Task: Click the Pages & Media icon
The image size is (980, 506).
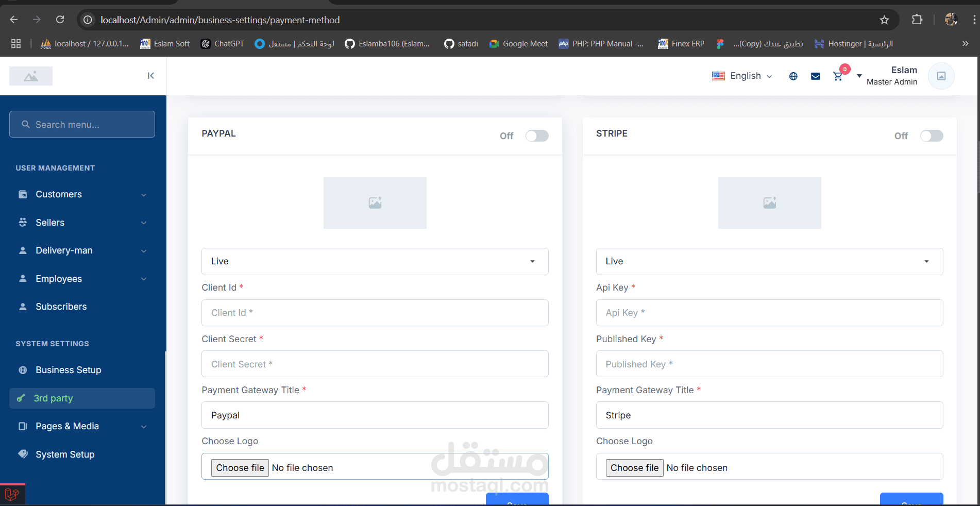Action: click(x=23, y=426)
